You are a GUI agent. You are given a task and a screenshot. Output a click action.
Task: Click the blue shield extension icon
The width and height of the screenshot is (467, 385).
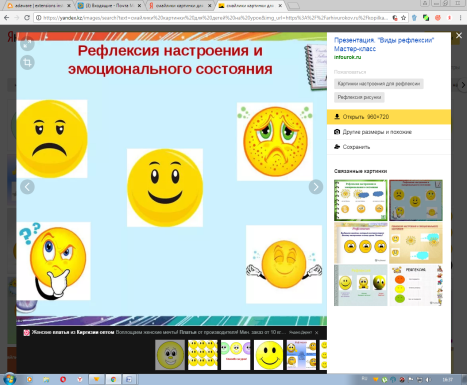pos(414,18)
